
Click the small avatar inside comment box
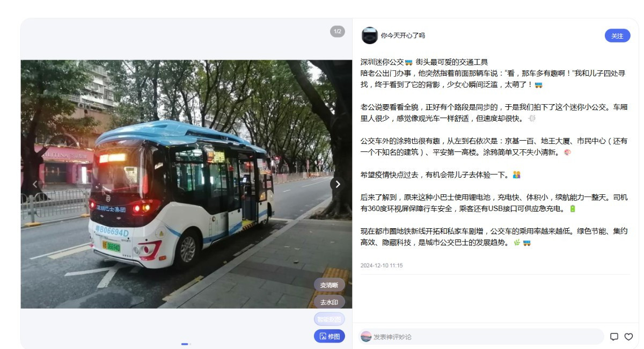(366, 337)
